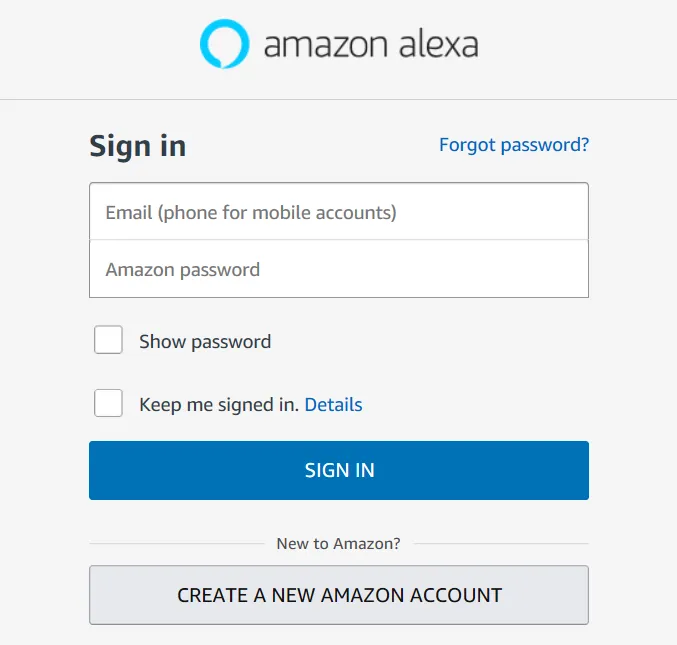Click the word alexa in the header logo
Image resolution: width=677 pixels, height=645 pixels.
[439, 44]
